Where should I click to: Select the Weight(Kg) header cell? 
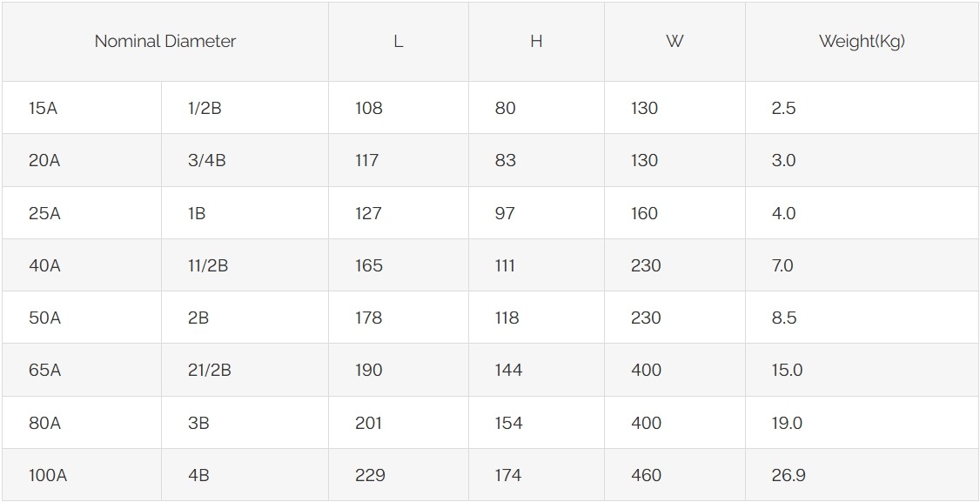click(x=862, y=42)
